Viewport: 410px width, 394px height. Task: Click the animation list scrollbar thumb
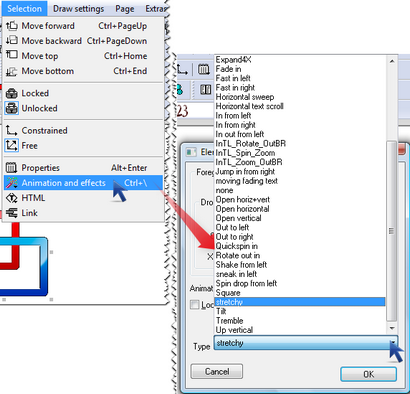click(392, 231)
